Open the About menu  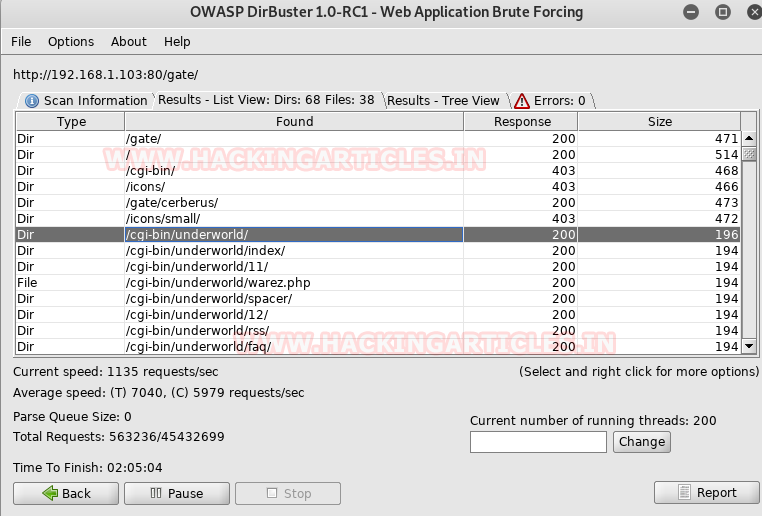coord(128,42)
